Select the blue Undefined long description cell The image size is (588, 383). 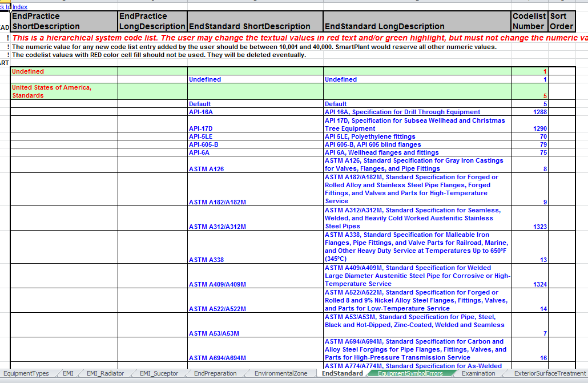[417, 79]
